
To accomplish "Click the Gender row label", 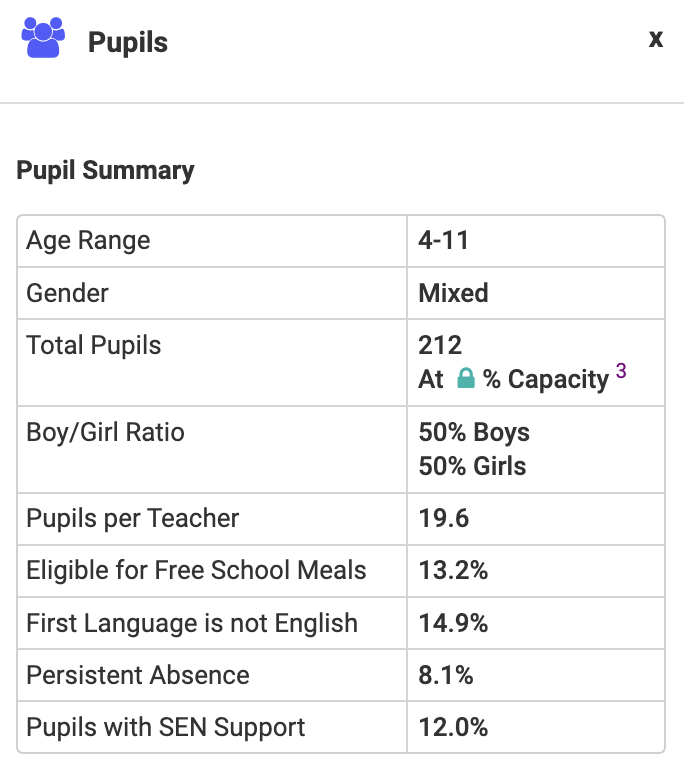I will coord(67,293).
